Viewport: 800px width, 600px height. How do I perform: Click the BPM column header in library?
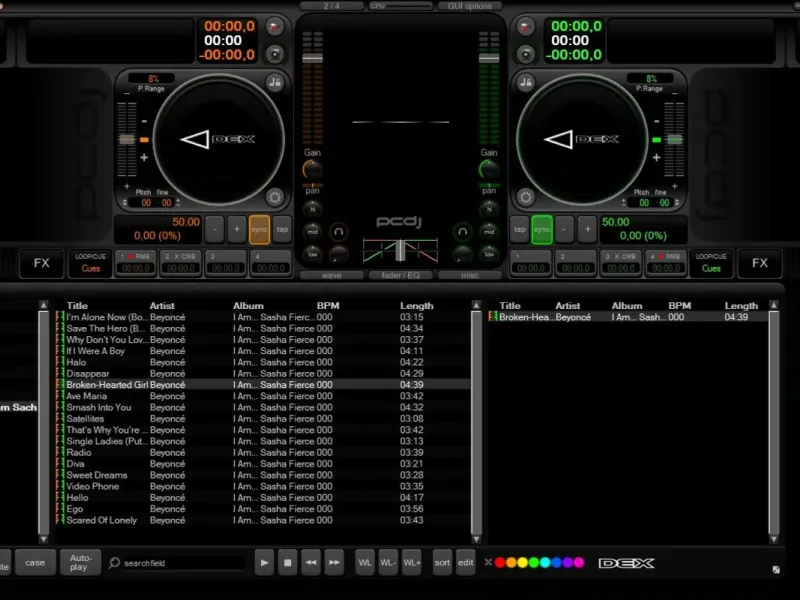(329, 306)
